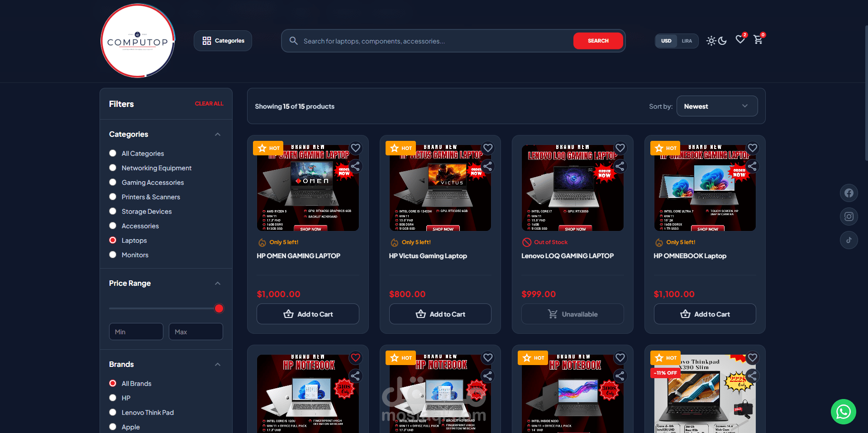The image size is (868, 433).
Task: Open the wishlist heart in header
Action: coord(740,40)
